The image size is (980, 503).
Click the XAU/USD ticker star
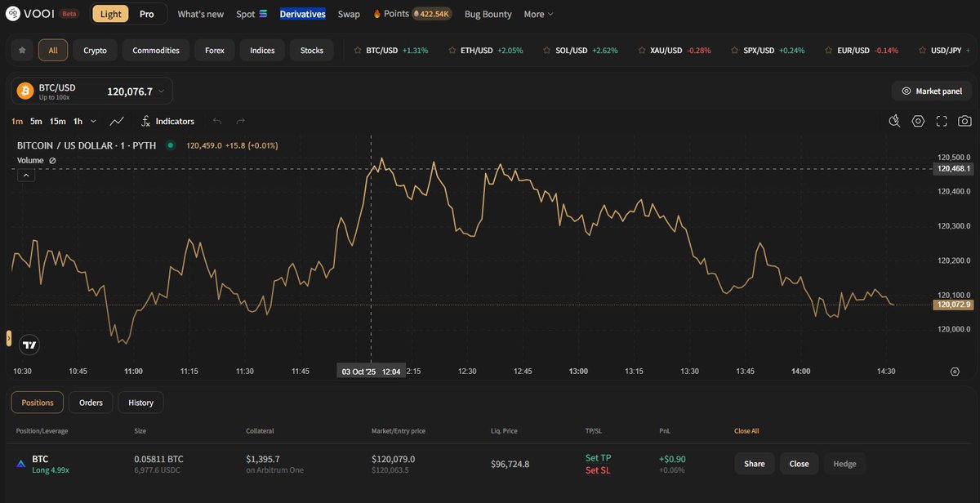(641, 50)
